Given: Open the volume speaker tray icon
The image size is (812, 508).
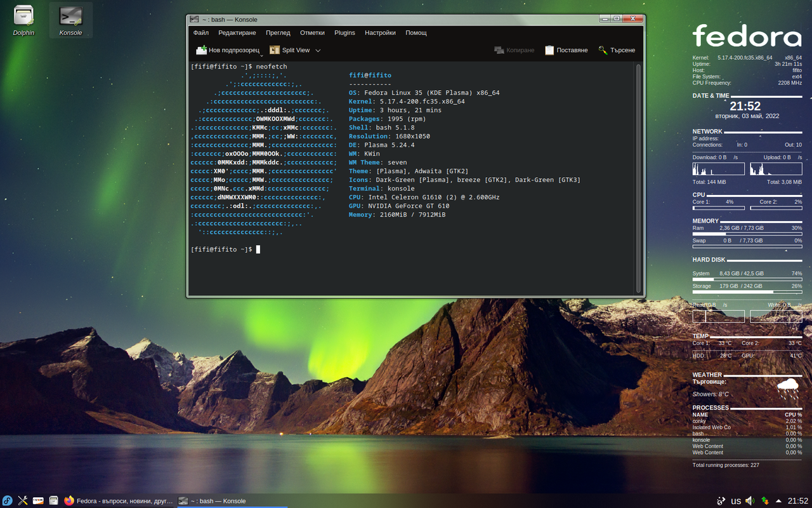Looking at the screenshot, I should point(750,501).
